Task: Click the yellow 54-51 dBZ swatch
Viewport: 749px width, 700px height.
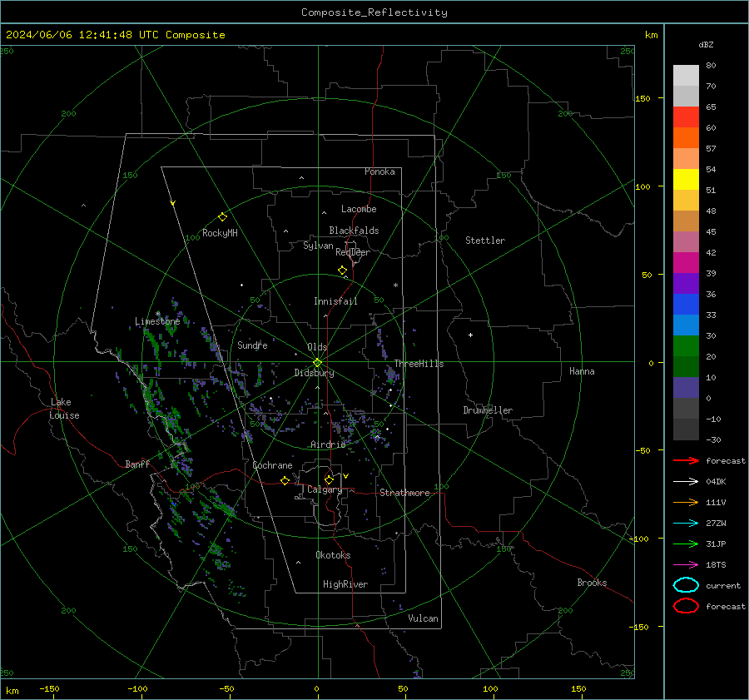Action: click(x=686, y=180)
